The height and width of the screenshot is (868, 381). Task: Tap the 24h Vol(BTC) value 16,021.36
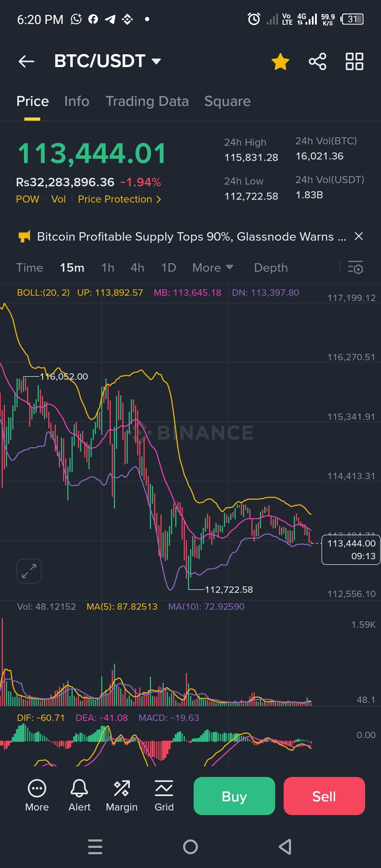coord(319,156)
